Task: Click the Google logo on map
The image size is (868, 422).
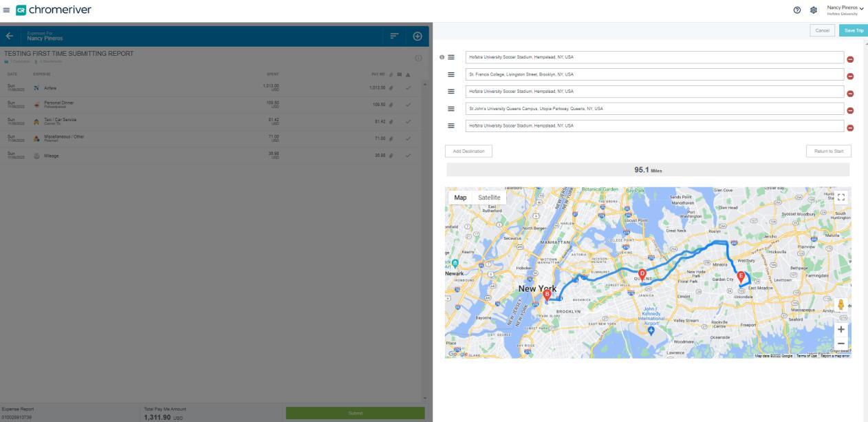Action: click(457, 354)
